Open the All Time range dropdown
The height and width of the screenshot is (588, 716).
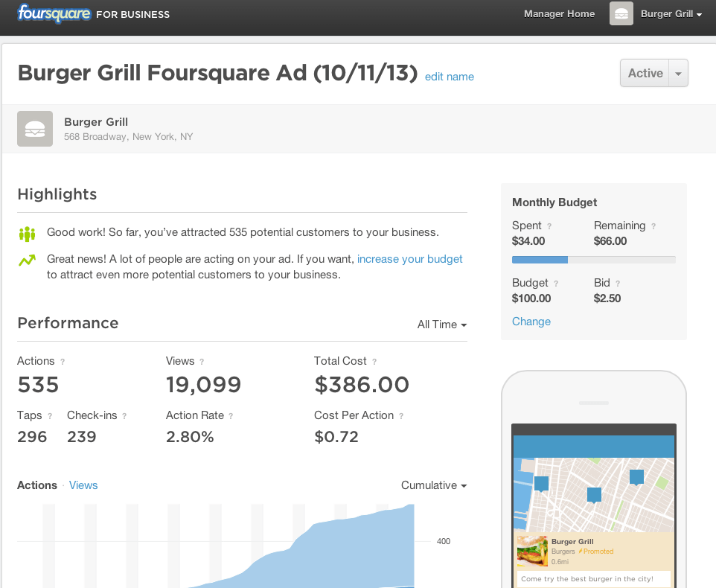(x=442, y=325)
